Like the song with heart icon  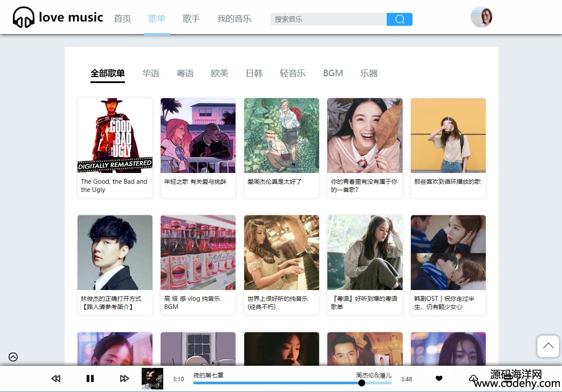click(x=439, y=379)
